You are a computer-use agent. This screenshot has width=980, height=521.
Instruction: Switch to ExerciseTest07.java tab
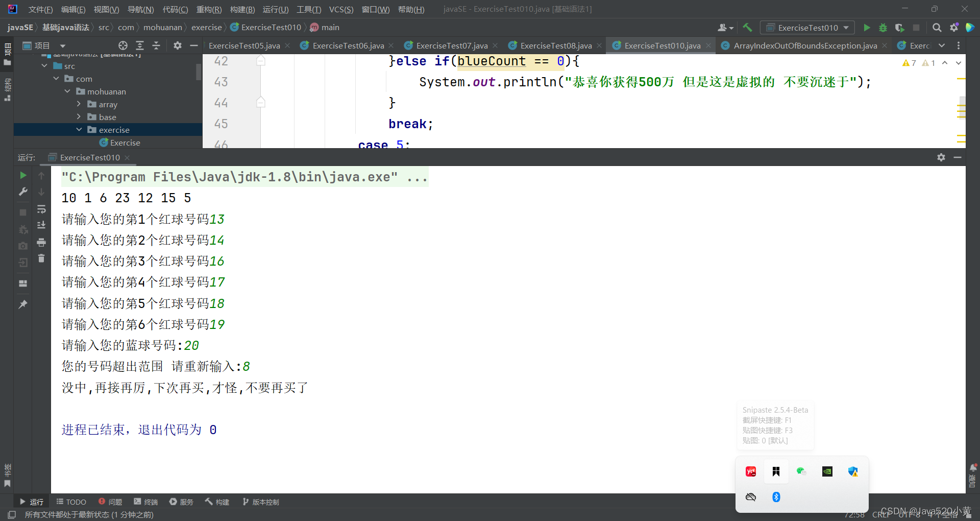pyautogui.click(x=452, y=45)
